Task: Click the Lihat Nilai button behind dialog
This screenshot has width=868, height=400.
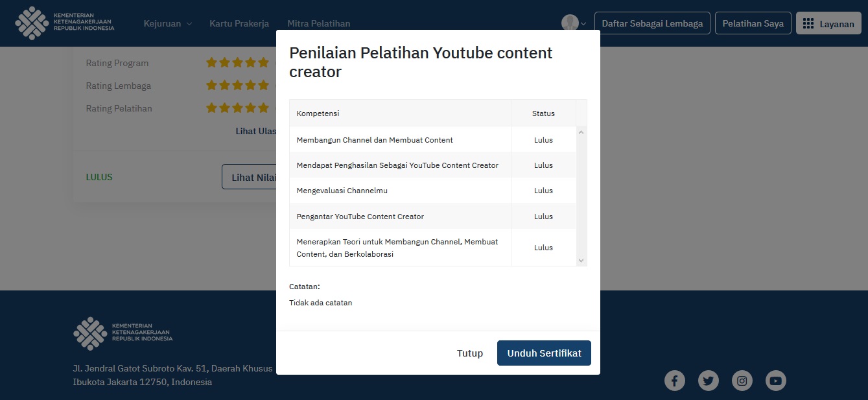Action: coord(250,177)
